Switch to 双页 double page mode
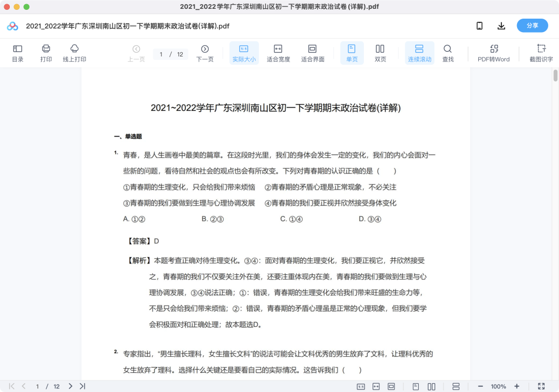 tap(380, 53)
